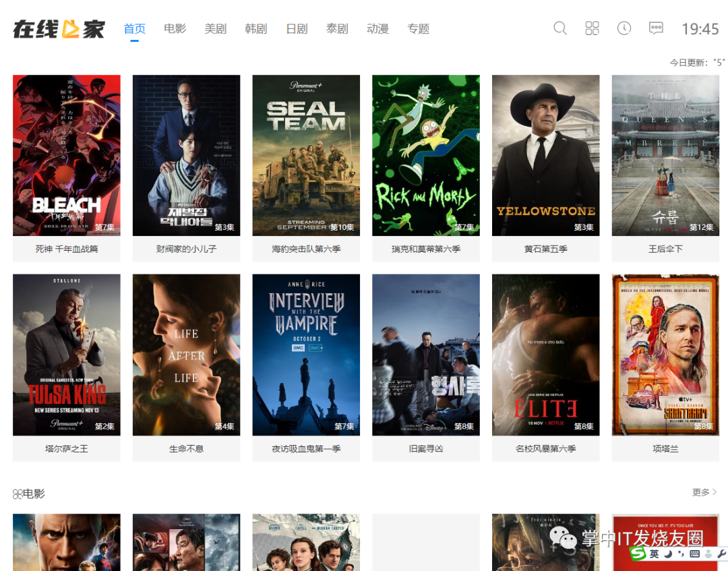This screenshot has height=571, width=728.
Task: Click the Sogou input method S icon
Action: tap(638, 553)
